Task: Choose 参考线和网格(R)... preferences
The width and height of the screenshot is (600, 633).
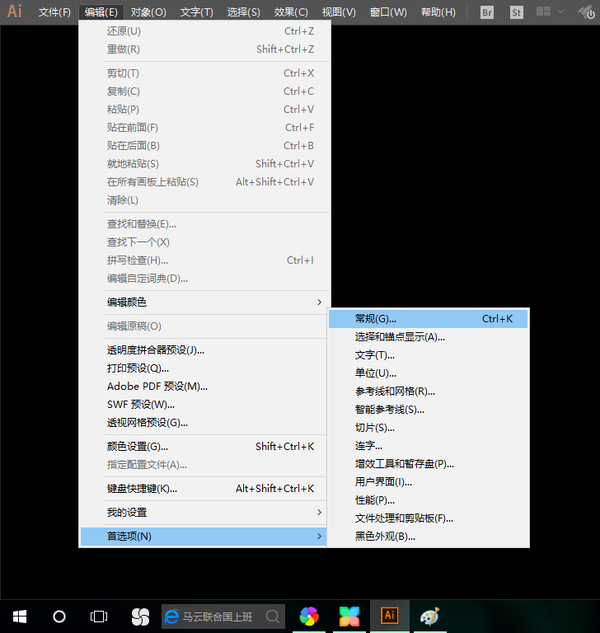Action: pos(428,391)
